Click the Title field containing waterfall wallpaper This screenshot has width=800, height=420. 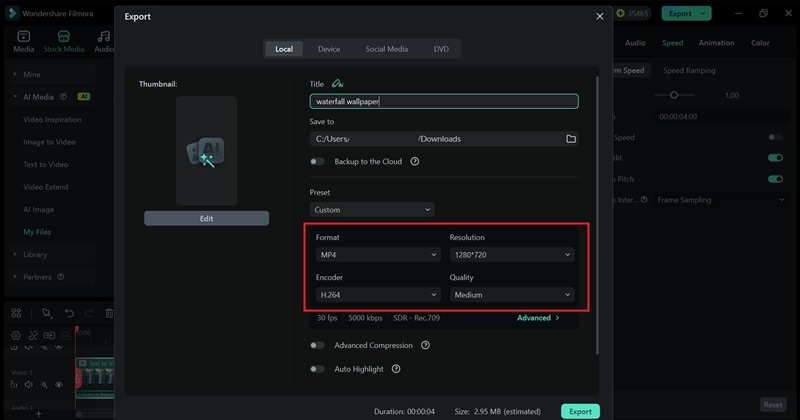click(x=444, y=101)
